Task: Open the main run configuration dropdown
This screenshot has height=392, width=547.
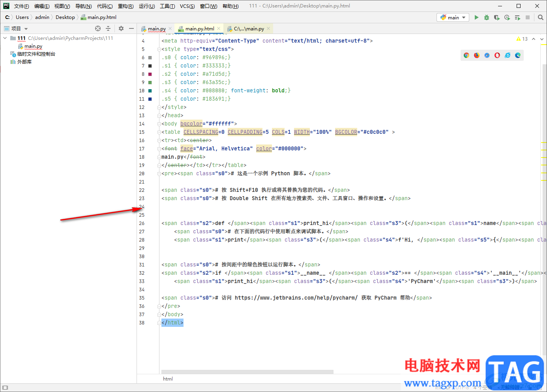Action: (453, 17)
